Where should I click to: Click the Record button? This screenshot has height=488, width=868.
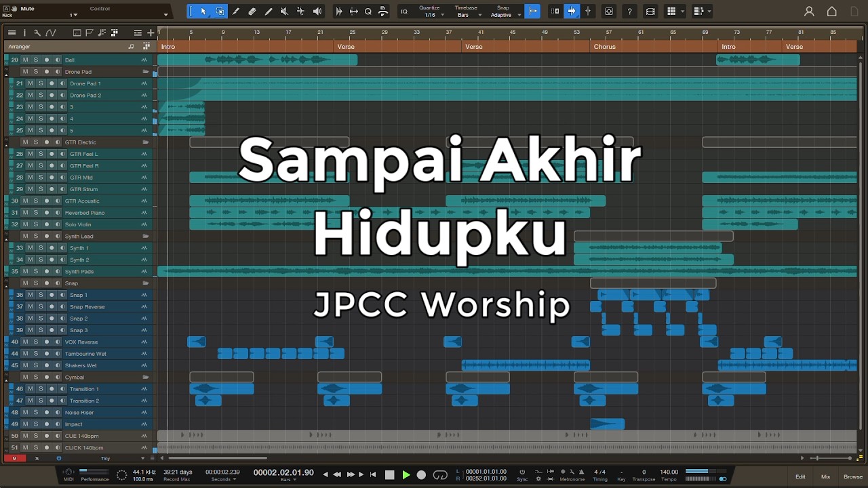[421, 475]
